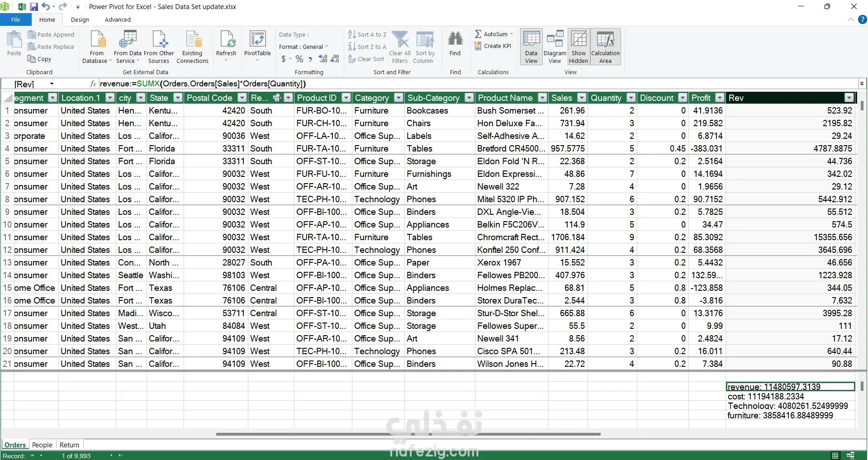The height and width of the screenshot is (460, 868).
Task: Switch to the Design ribbon tab
Action: [80, 19]
